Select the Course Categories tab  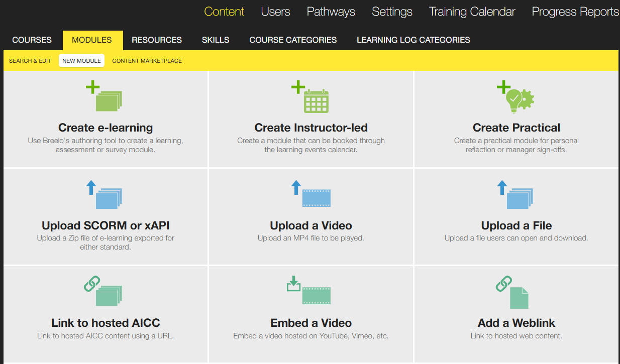point(293,40)
